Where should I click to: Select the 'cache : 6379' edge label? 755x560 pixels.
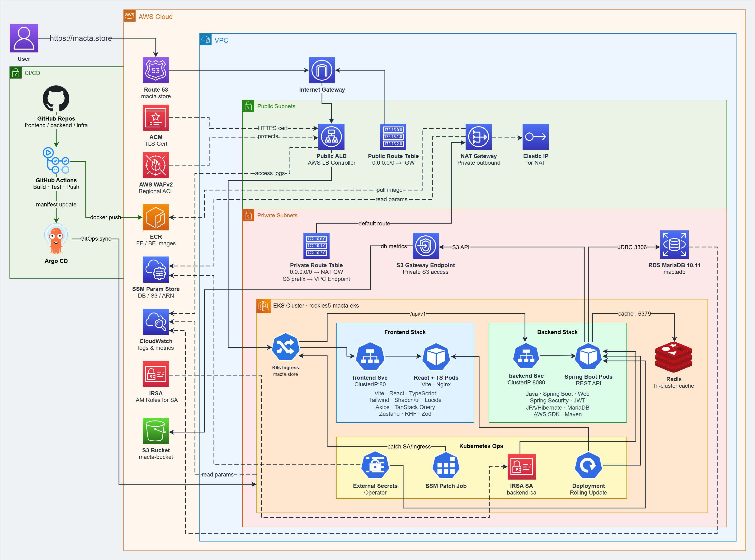634,313
